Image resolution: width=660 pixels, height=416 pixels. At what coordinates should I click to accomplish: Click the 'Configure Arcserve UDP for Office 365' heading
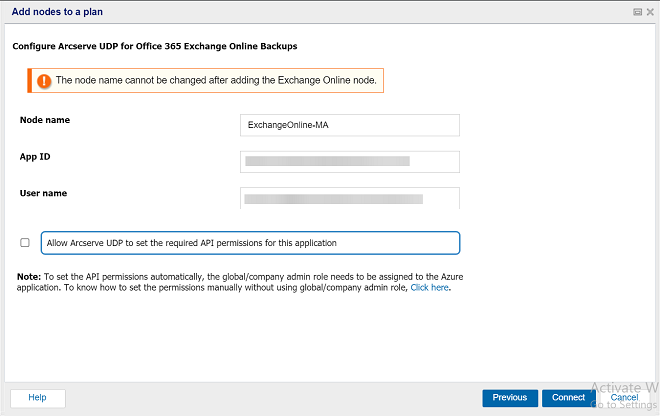(x=155, y=46)
